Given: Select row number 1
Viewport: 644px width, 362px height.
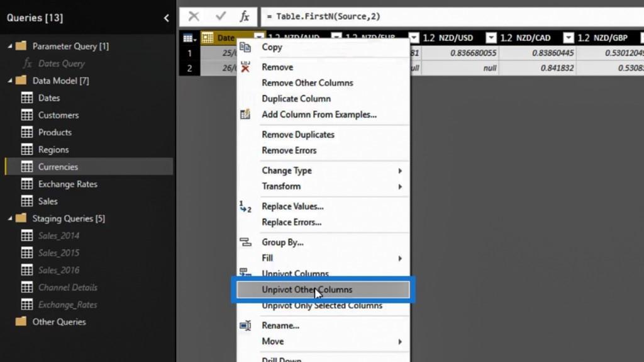Looking at the screenshot, I should pyautogui.click(x=190, y=53).
